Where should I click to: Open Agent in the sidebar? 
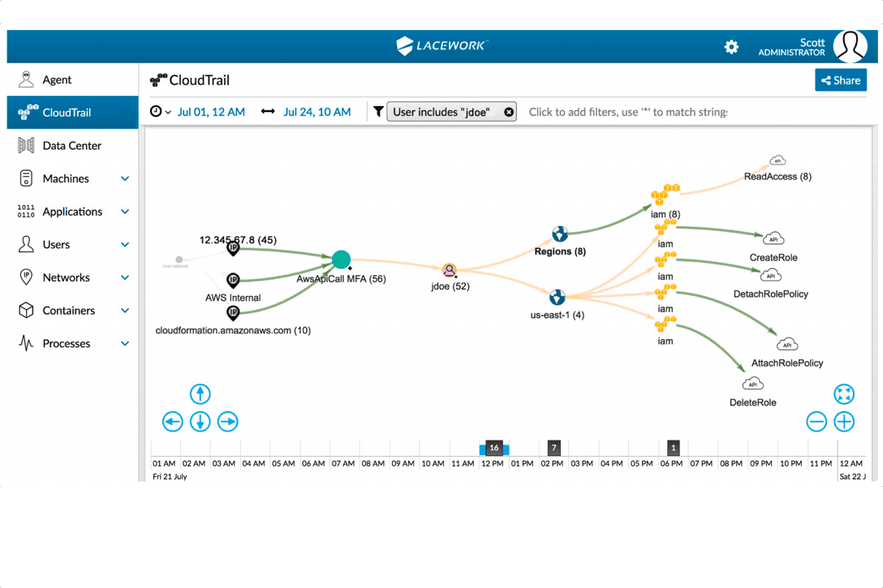click(x=73, y=79)
